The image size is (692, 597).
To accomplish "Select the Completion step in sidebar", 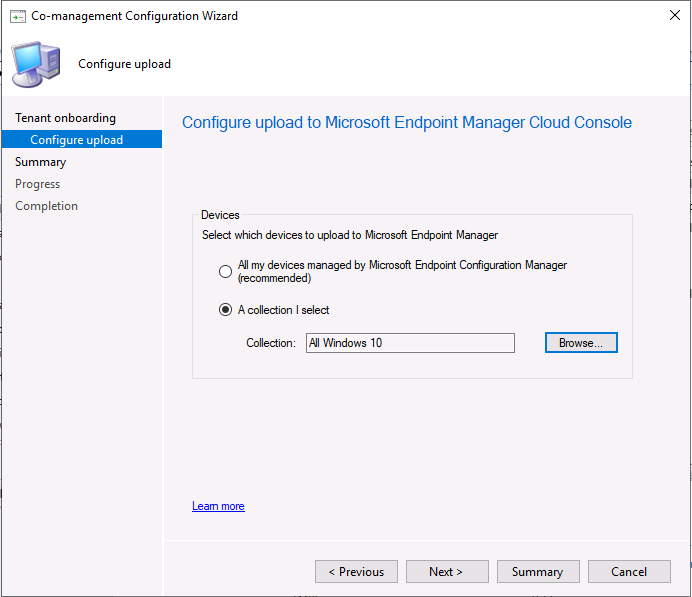I will (x=46, y=206).
